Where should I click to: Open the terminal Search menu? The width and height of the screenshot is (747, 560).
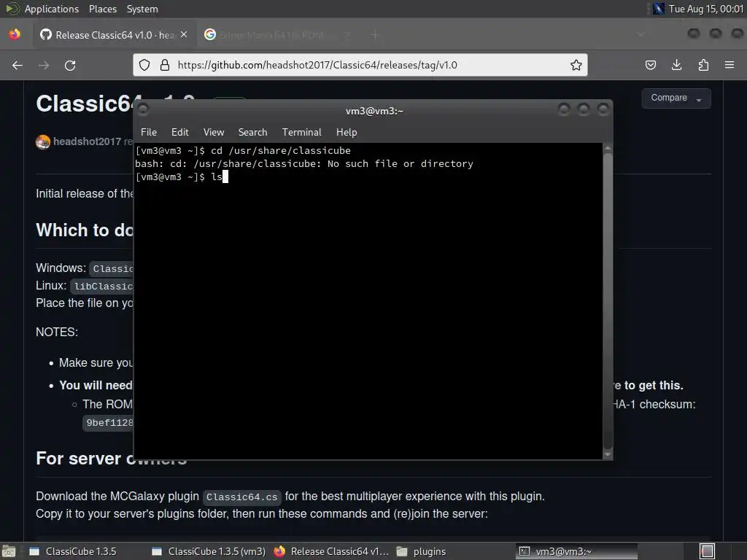point(252,133)
